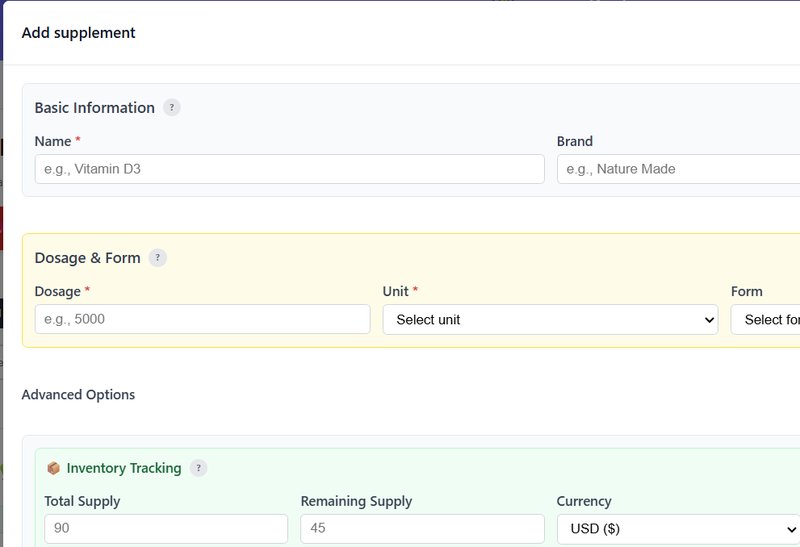The image size is (800, 547).
Task: Click the Inventory Tracking package box icon
Action: pos(54,468)
